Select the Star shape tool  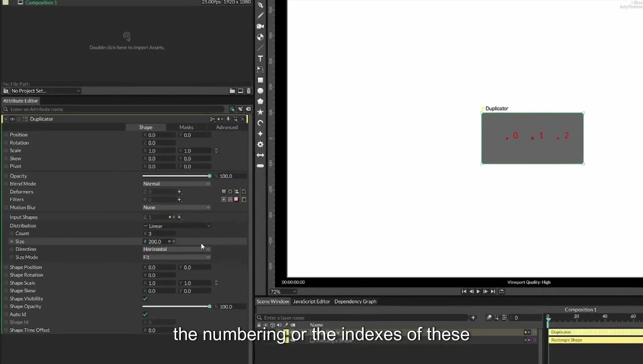coord(260,112)
